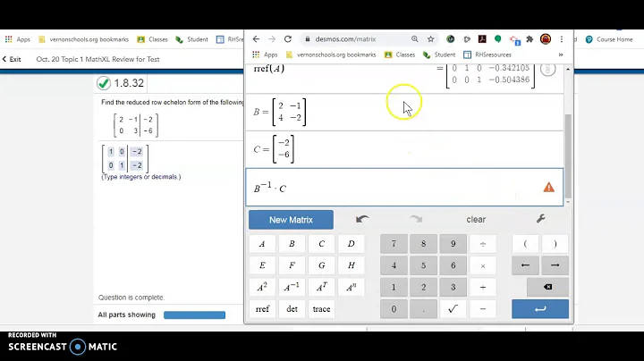
Task: Insert matrix C from the keypad
Action: 322,244
